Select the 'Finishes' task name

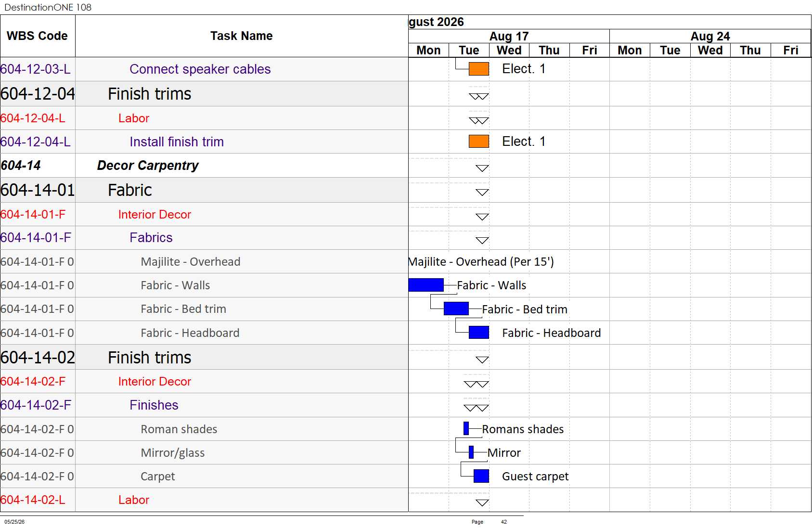tap(154, 405)
